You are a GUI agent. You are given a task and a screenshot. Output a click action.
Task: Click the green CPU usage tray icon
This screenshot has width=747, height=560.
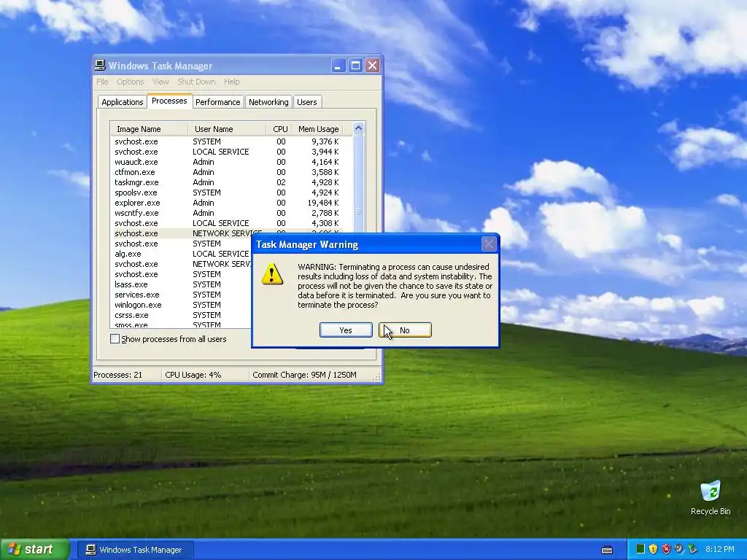pos(640,549)
